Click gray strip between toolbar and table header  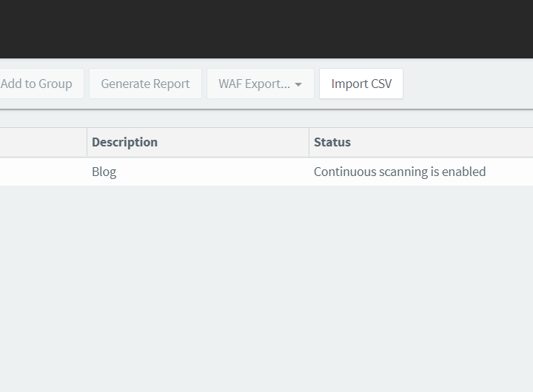pyautogui.click(x=266, y=118)
